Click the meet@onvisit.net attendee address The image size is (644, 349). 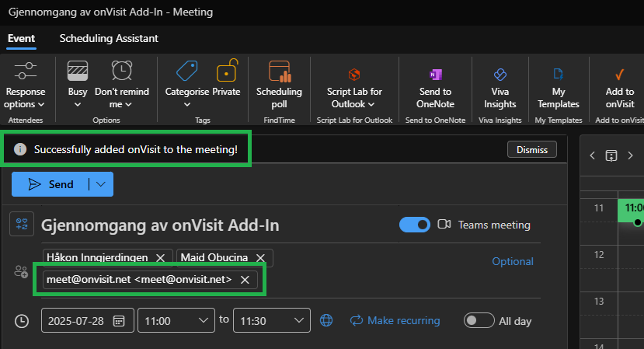point(139,280)
